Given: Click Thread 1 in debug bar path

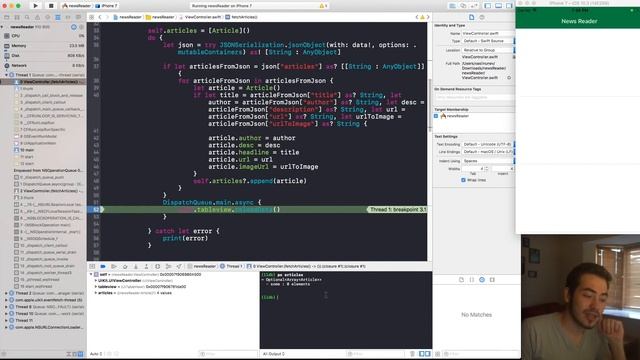Looking at the screenshot, I should click(x=231, y=266).
